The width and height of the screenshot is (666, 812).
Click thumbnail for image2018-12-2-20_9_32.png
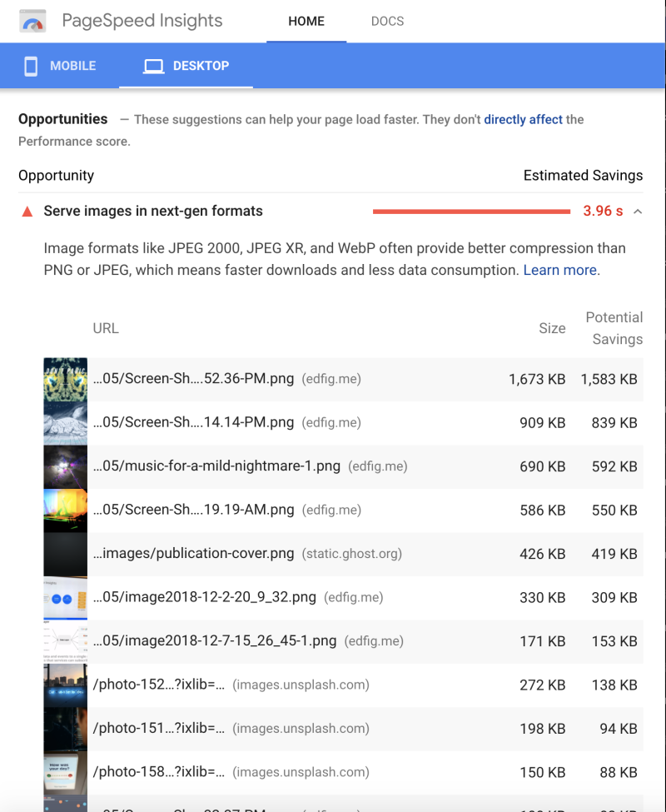[65, 598]
